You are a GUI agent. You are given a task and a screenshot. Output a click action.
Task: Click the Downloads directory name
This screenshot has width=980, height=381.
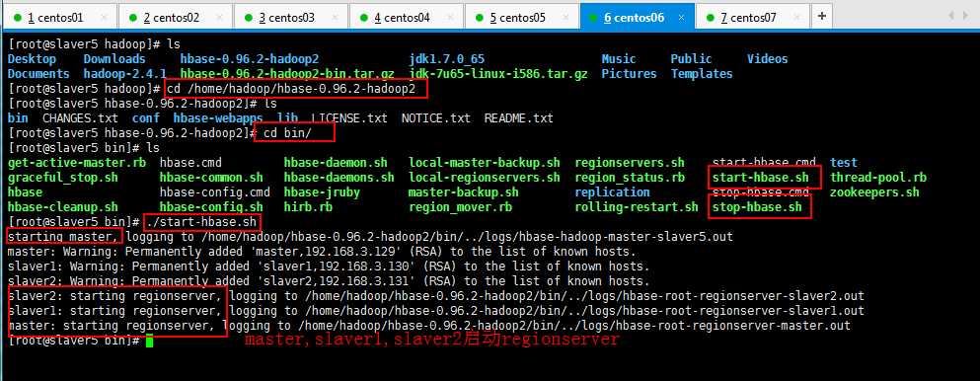[114, 59]
